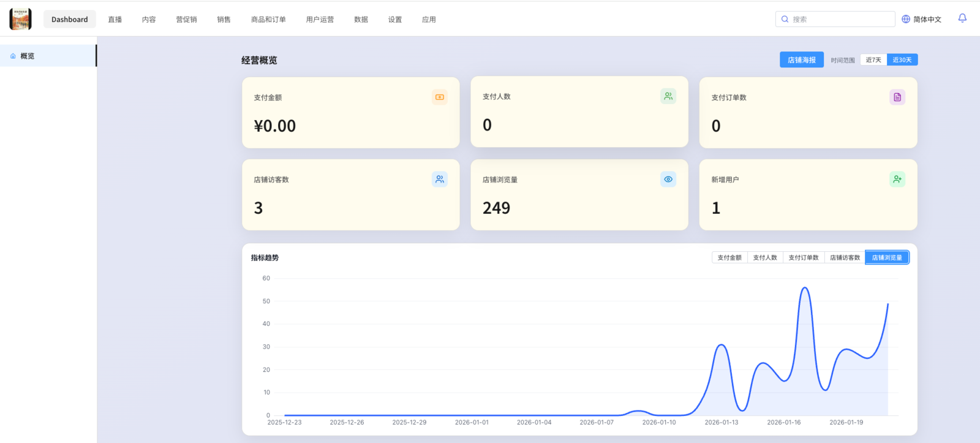Image resolution: width=980 pixels, height=443 pixels.
Task: Open the 用户运营 navigation menu
Action: pos(320,20)
